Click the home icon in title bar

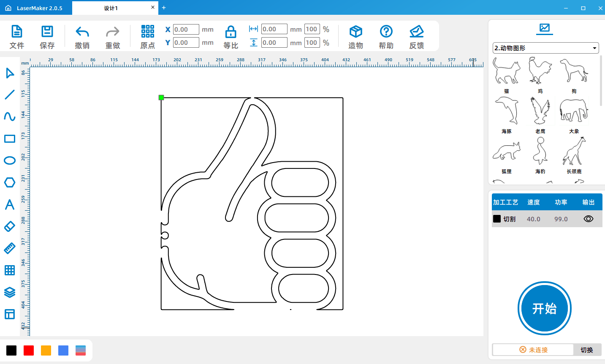click(8, 8)
